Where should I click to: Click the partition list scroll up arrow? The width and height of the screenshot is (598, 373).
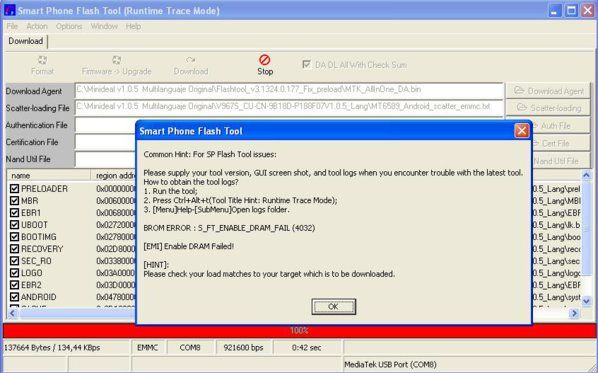pyautogui.click(x=586, y=175)
